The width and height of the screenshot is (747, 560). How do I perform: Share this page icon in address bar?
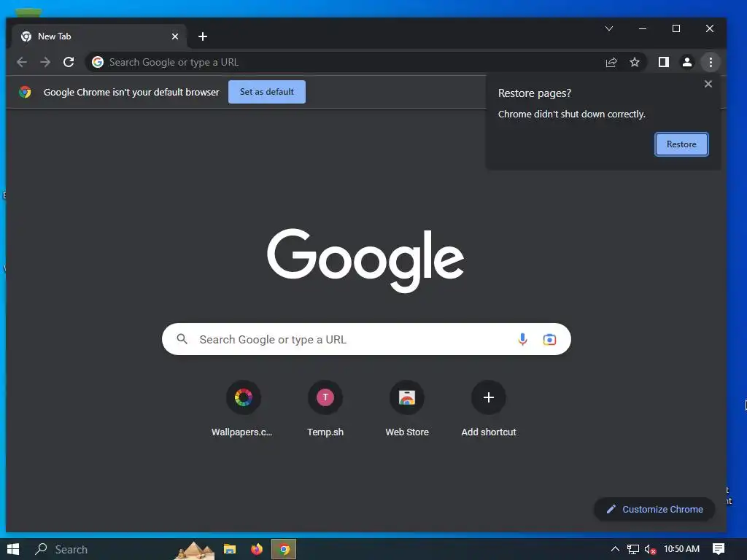tap(611, 63)
